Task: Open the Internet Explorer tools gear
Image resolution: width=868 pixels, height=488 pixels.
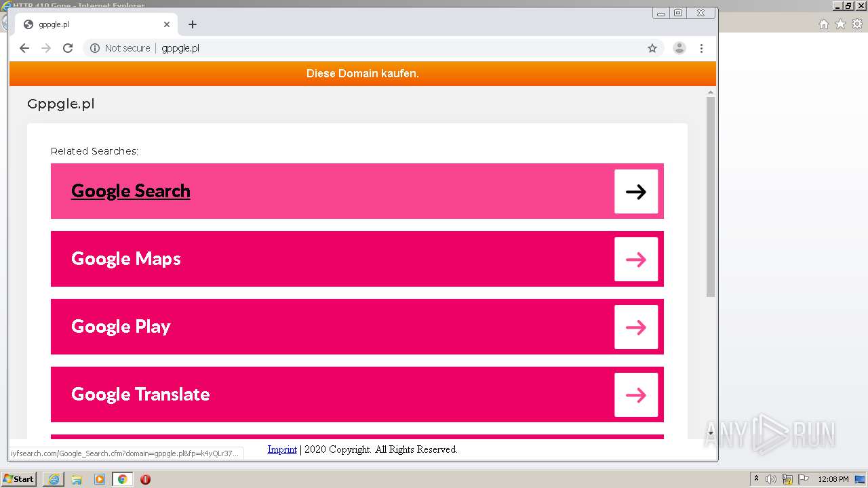Action: [x=857, y=24]
